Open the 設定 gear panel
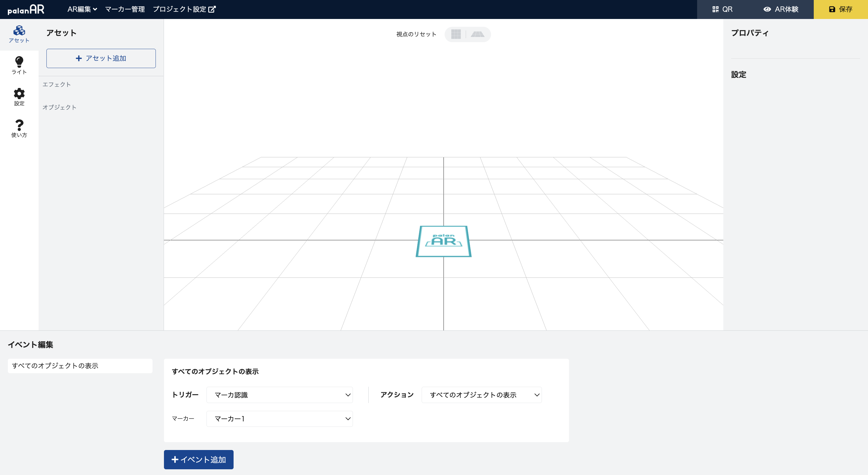 (19, 97)
